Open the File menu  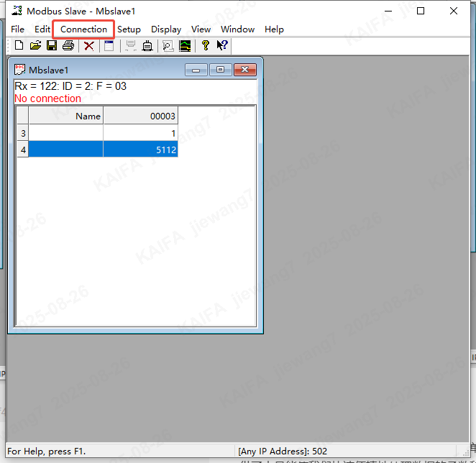(17, 29)
